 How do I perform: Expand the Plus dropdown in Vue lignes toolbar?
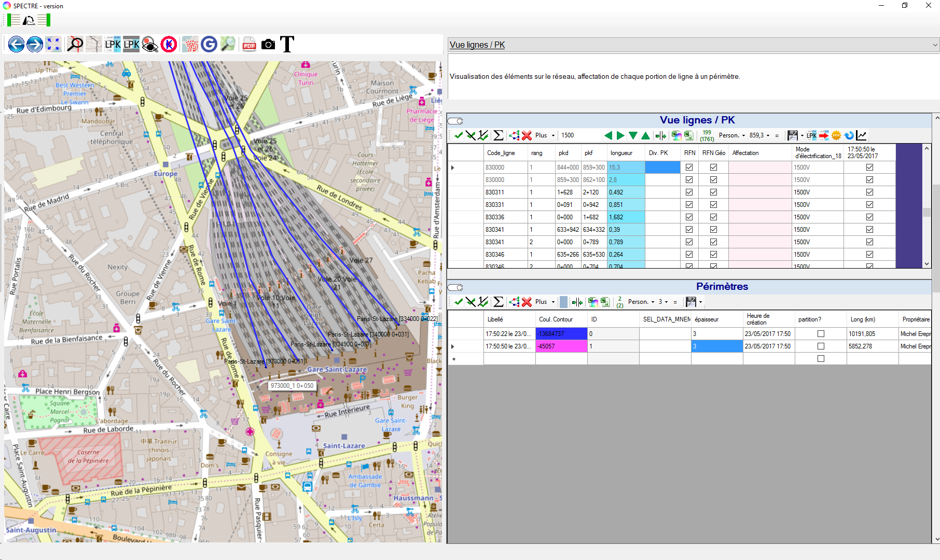[x=545, y=135]
